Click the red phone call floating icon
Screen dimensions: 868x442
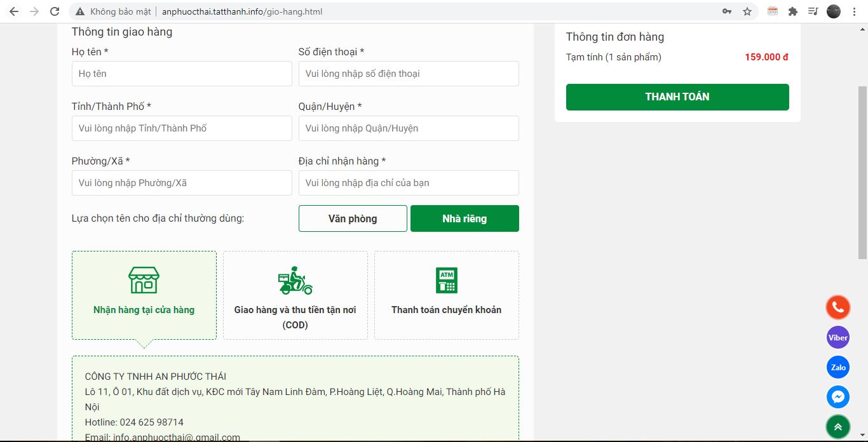(837, 307)
